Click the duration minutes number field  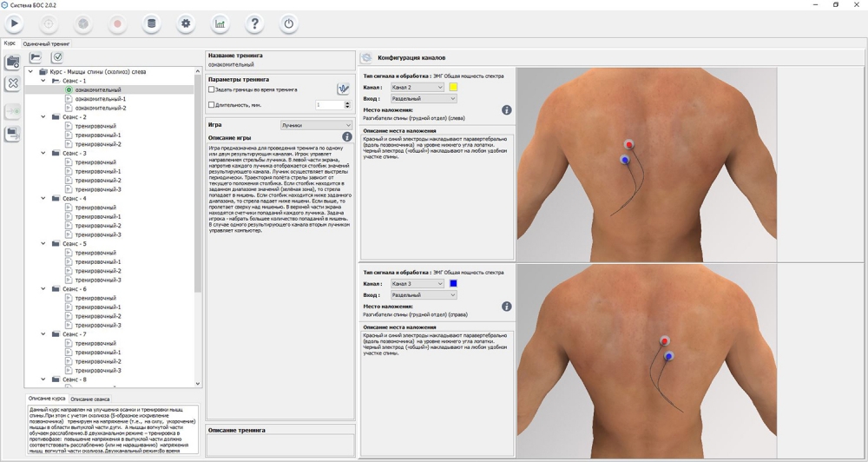[x=328, y=105]
